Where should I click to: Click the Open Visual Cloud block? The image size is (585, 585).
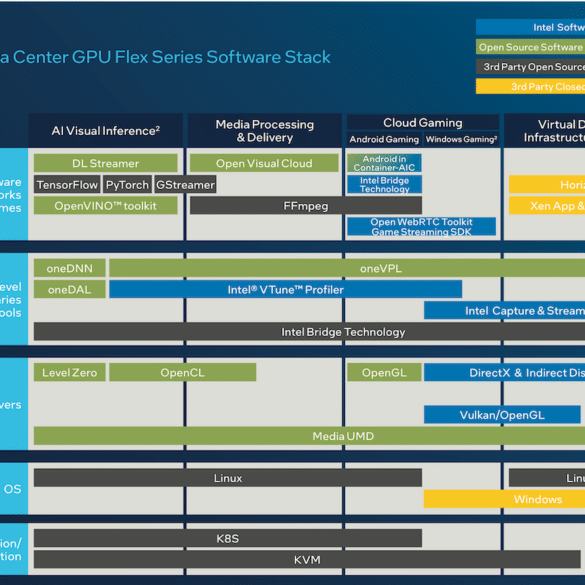pyautogui.click(x=264, y=163)
